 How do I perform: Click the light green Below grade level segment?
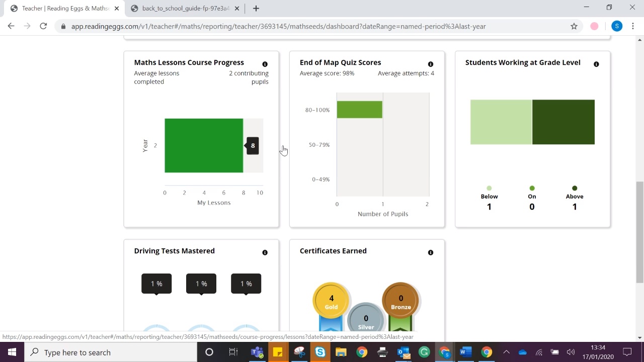tap(501, 122)
